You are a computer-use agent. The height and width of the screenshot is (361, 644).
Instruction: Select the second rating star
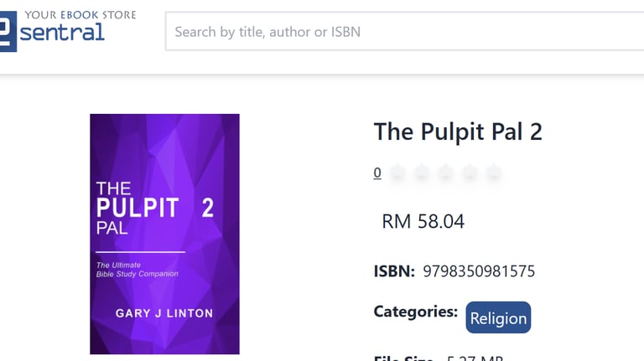[422, 173]
